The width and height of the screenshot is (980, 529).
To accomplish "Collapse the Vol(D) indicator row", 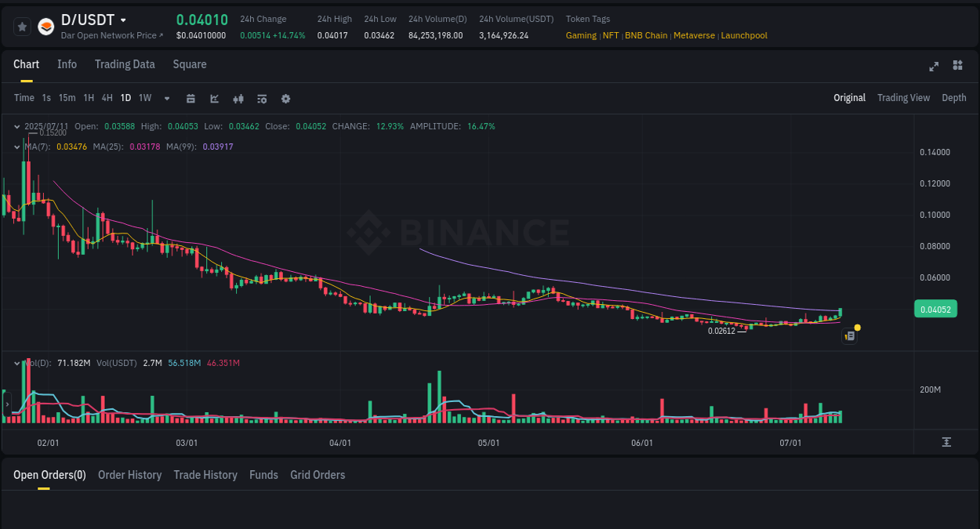I will (16, 362).
